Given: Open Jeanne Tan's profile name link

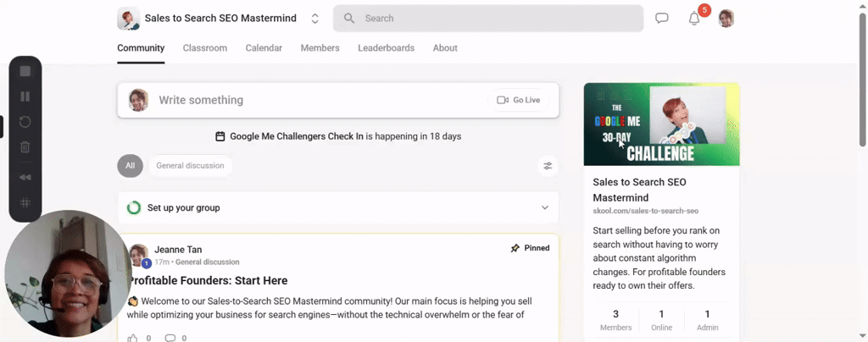Looking at the screenshot, I should [178, 250].
